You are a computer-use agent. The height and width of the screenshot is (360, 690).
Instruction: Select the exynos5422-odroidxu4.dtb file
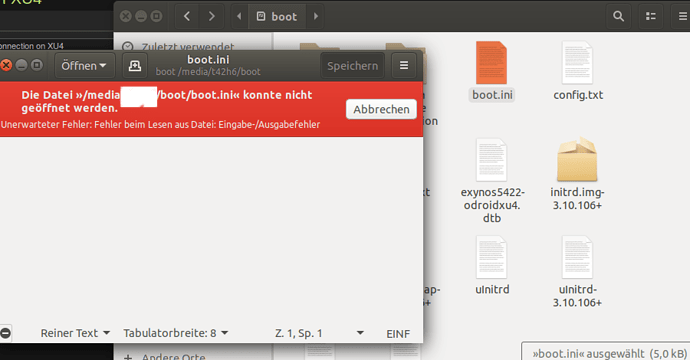click(x=492, y=181)
